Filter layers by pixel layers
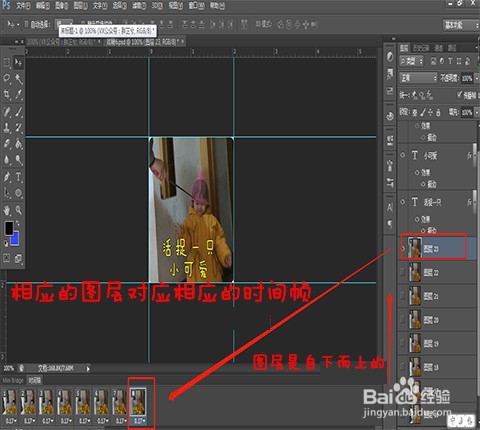 point(433,61)
